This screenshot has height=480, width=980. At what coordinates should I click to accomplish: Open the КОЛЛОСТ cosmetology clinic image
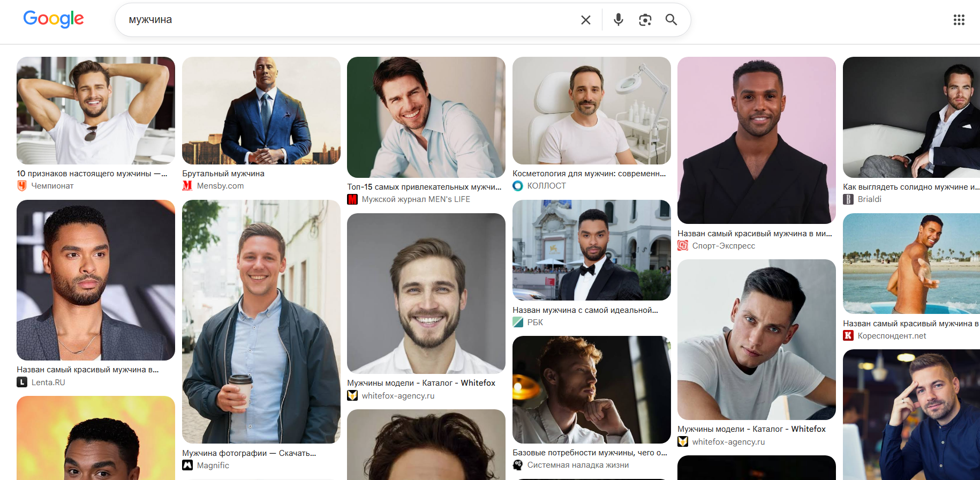coord(592,110)
